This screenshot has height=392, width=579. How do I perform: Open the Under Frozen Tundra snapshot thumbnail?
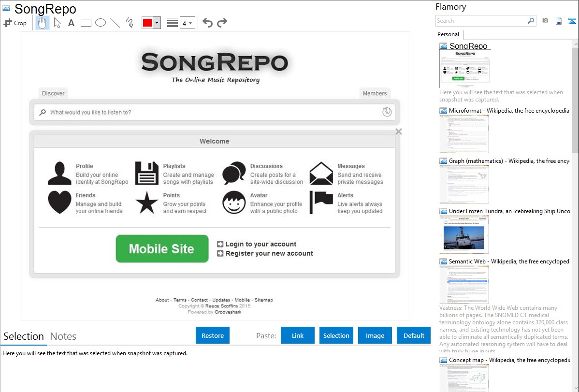pos(464,234)
